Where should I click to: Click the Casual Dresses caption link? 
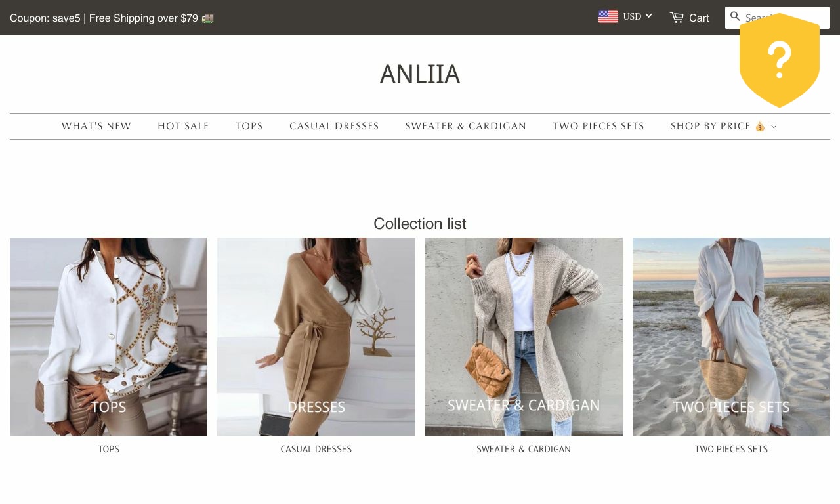(316, 449)
